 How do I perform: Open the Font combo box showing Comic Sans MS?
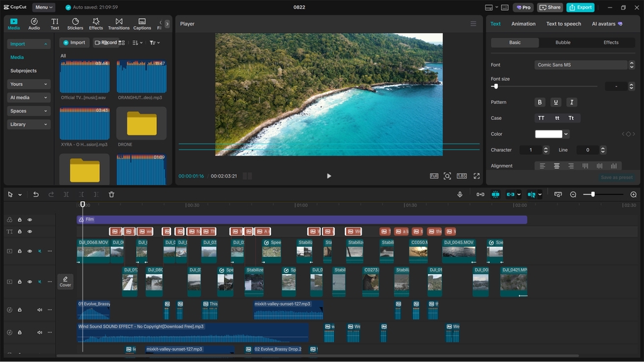585,65
